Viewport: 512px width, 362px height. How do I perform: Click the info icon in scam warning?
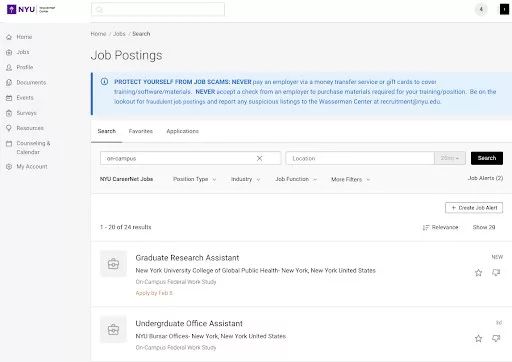(x=104, y=81)
